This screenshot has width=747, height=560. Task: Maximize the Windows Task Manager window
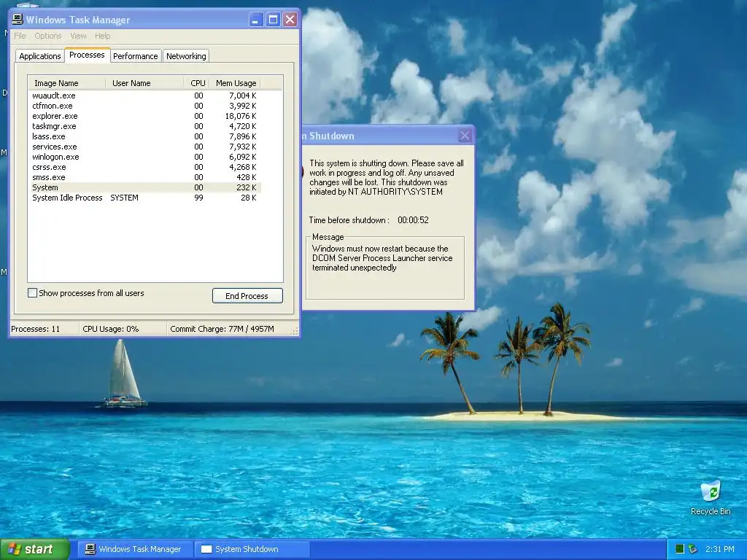[x=273, y=20]
